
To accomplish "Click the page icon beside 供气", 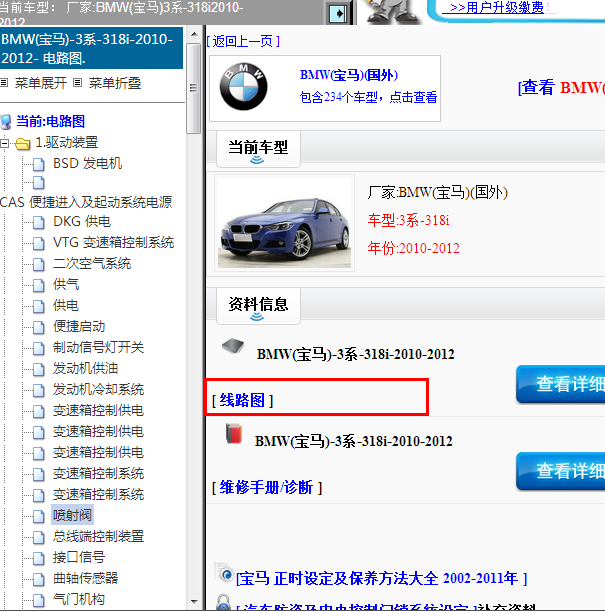I will [39, 286].
